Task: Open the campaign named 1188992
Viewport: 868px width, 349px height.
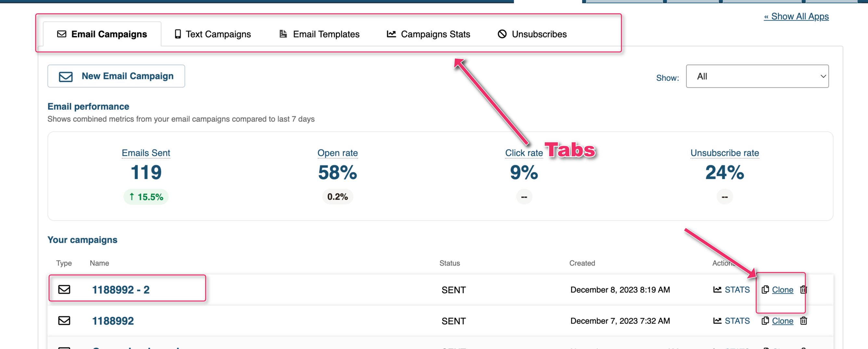Action: pos(113,321)
